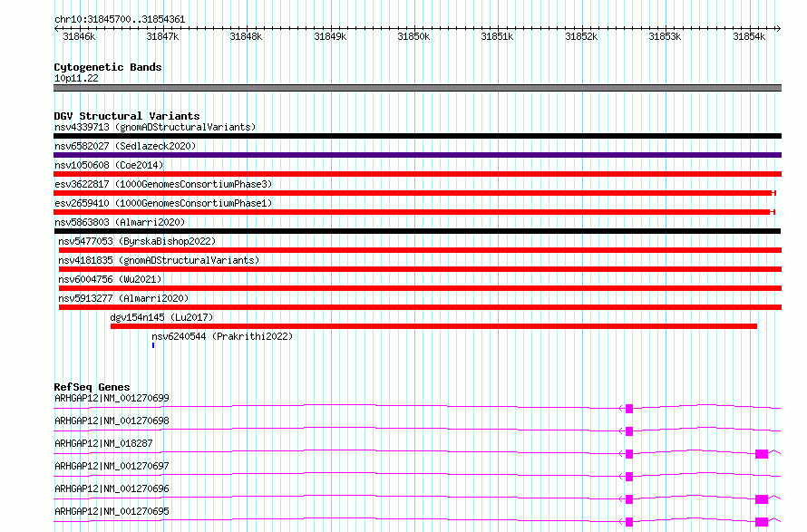Click the NM_001270697 exon box
This screenshot has width=807, height=532.
pyautogui.click(x=629, y=477)
